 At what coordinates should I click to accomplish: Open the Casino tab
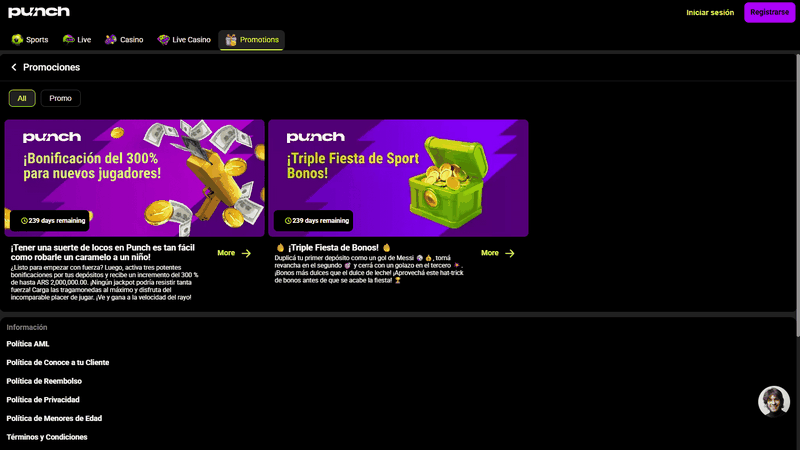pos(124,40)
